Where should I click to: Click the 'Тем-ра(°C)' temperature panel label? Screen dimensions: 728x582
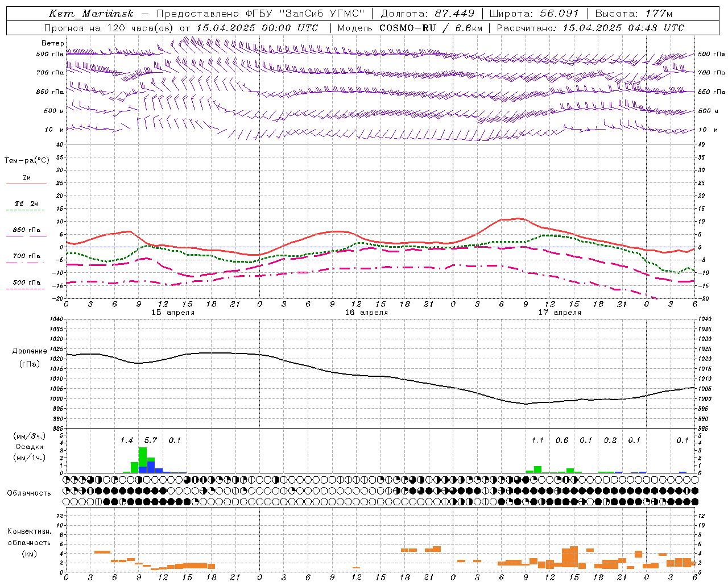point(27,160)
